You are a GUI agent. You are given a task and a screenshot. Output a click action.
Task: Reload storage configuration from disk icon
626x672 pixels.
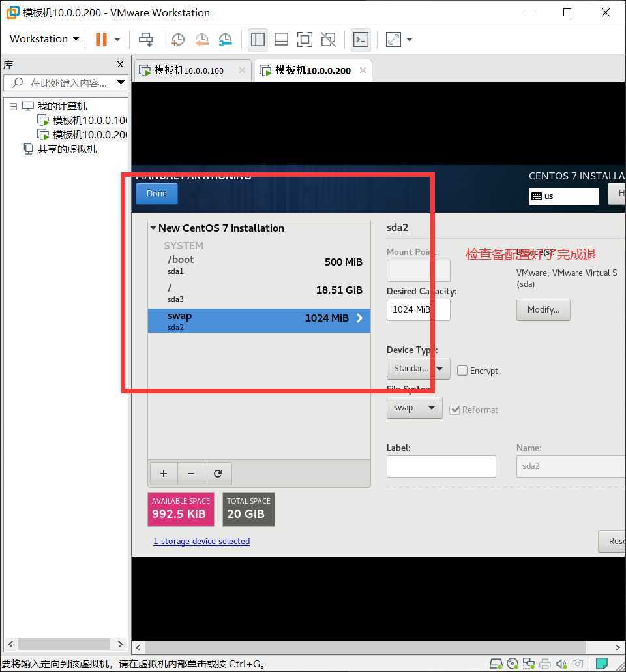click(218, 473)
